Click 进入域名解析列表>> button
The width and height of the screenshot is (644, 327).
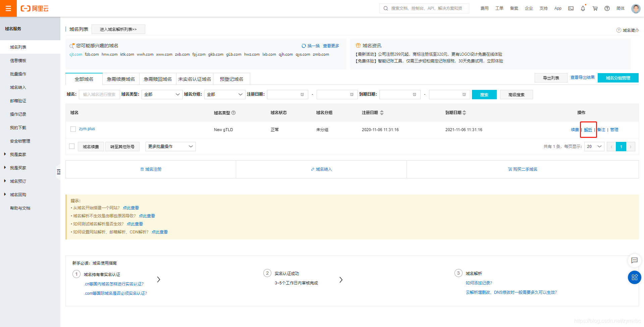(118, 29)
